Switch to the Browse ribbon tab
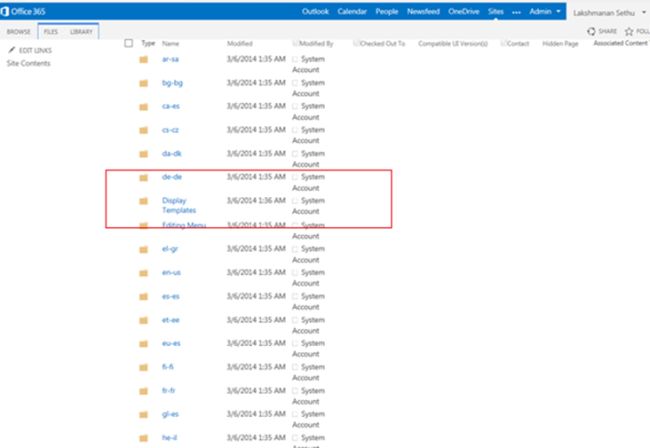 (18, 32)
